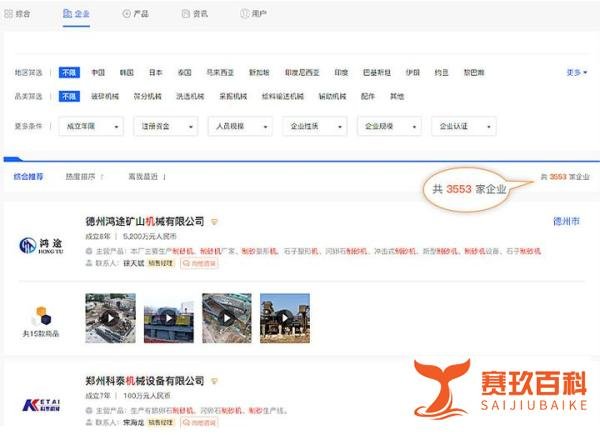Click the inquiry button beside 销售经理 for 德州鸿途
The image size is (600, 435).
199,263
